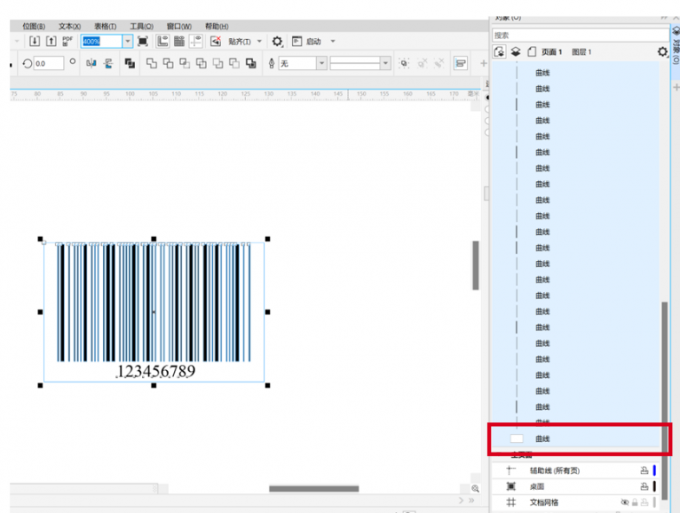Click the page icon beside 页面 1

click(x=532, y=51)
